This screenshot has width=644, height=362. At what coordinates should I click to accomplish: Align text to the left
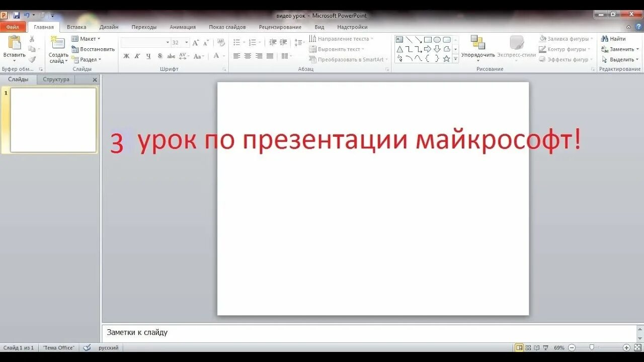[x=236, y=56]
